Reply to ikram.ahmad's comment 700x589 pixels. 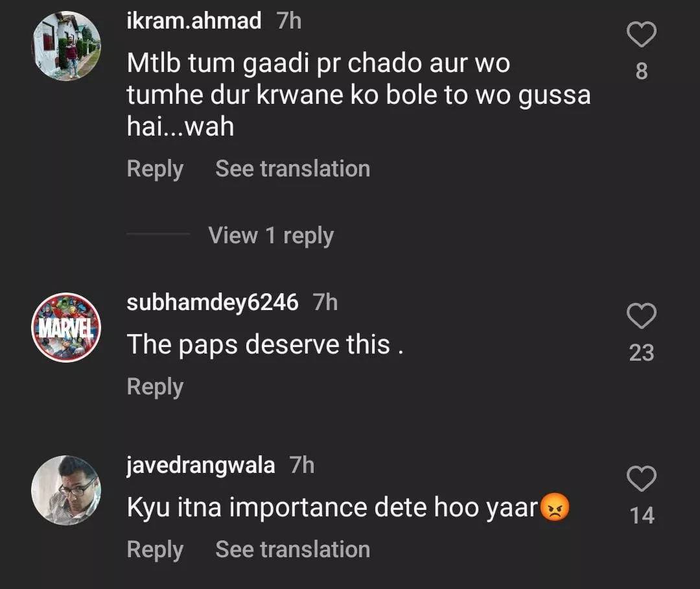coord(155,169)
